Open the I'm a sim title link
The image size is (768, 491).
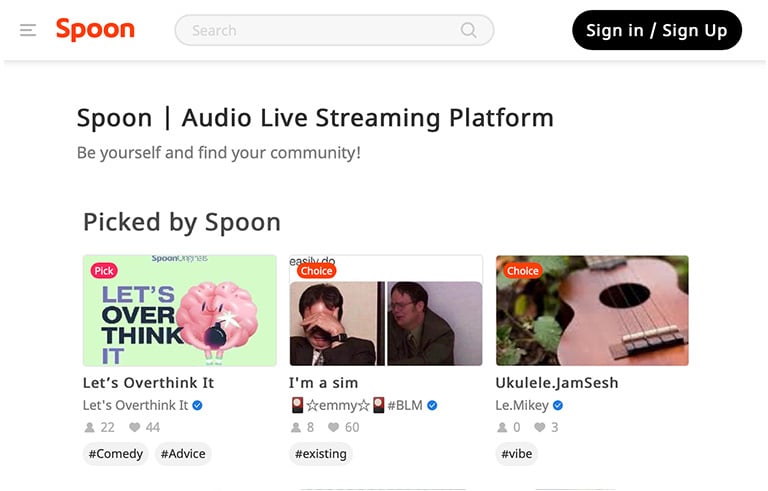coord(323,383)
